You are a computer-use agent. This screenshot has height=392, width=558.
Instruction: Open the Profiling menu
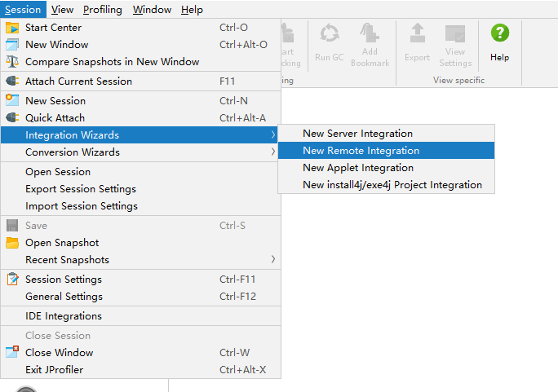(x=103, y=10)
